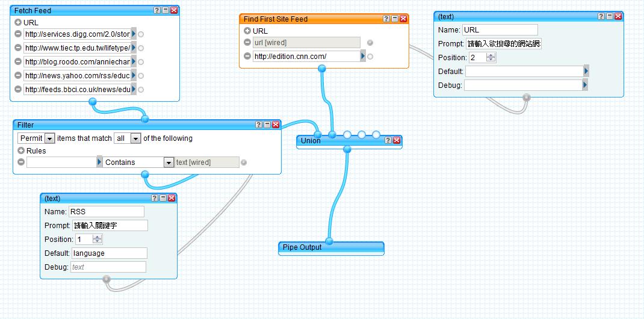This screenshot has width=644, height=319.
Task: Open the Contains operator dropdown
Action: click(138, 163)
